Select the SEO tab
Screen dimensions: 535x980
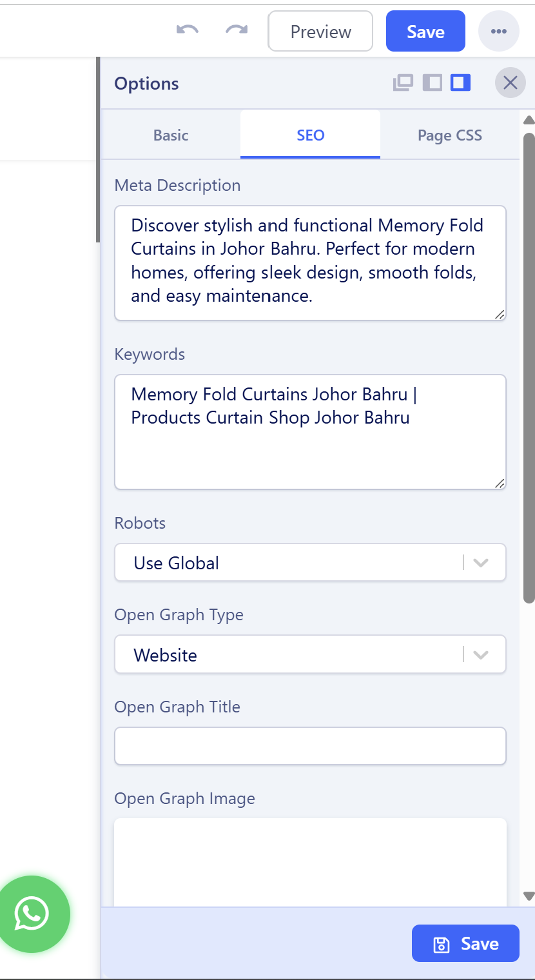pyautogui.click(x=310, y=135)
